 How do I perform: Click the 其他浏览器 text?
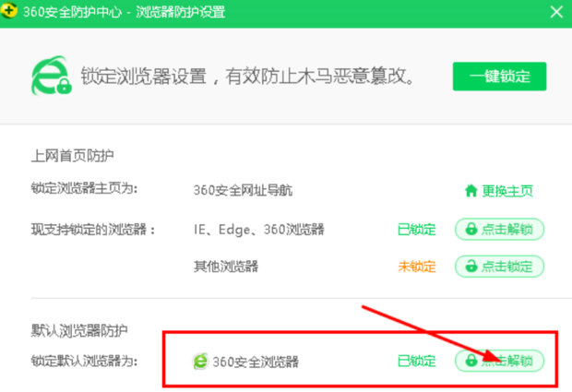[226, 267]
